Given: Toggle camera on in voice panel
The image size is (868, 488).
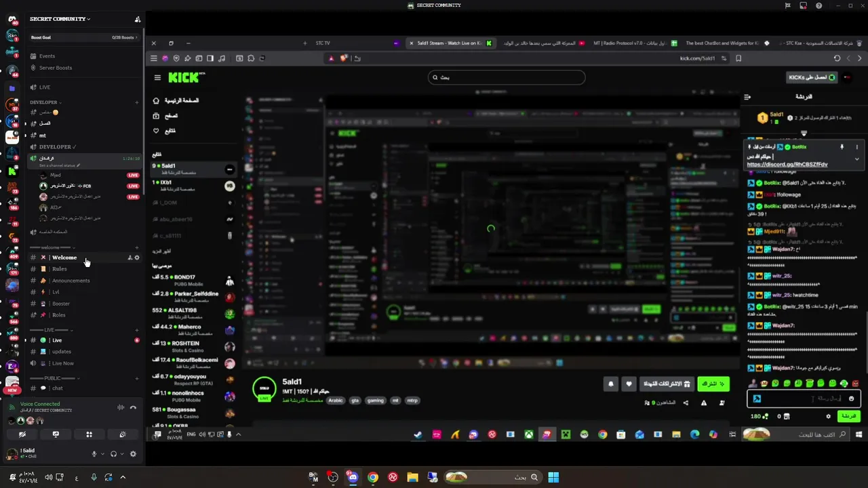Looking at the screenshot, I should coord(22,434).
